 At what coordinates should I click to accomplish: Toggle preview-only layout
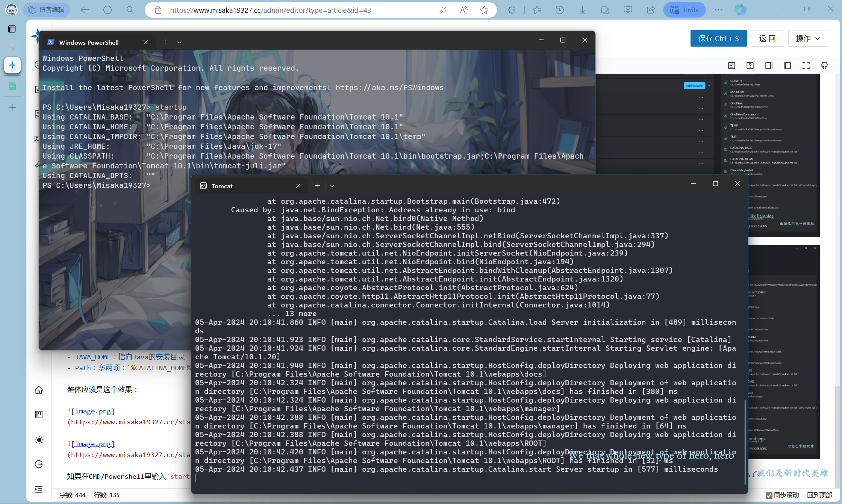tap(769, 66)
